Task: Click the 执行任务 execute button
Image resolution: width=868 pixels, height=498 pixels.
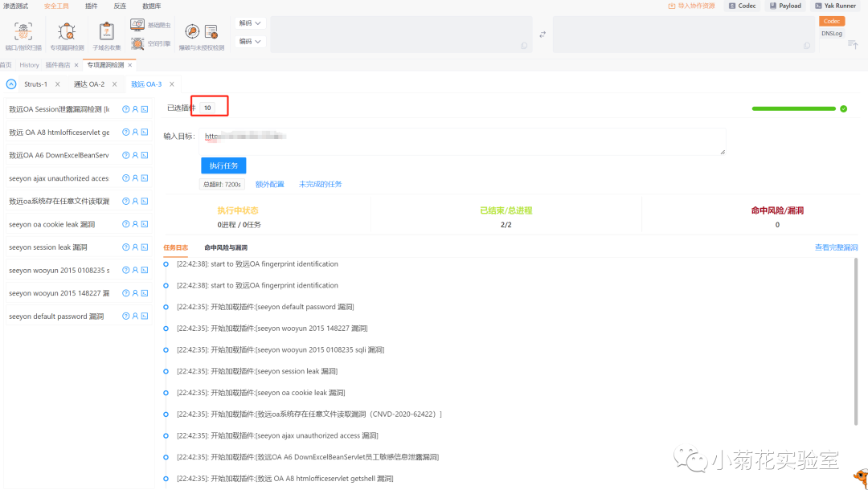Action: pyautogui.click(x=223, y=165)
